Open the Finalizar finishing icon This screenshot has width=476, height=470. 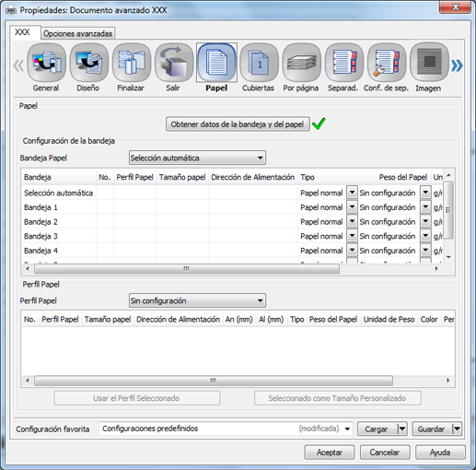click(x=132, y=63)
